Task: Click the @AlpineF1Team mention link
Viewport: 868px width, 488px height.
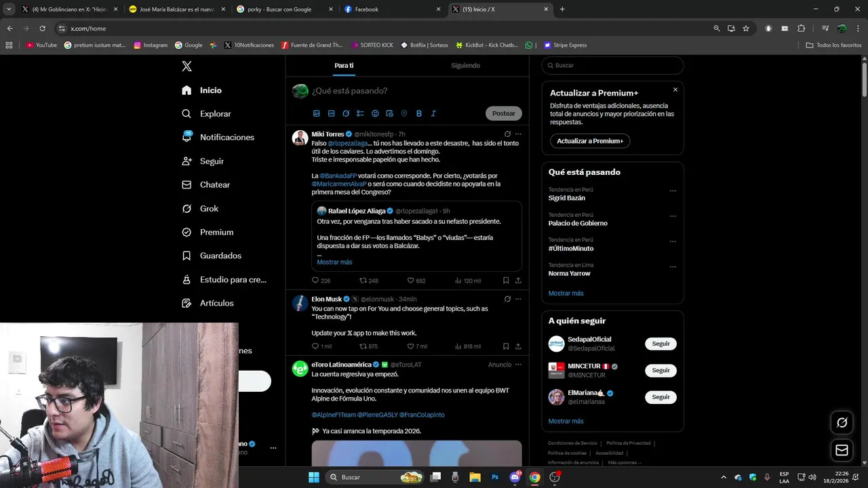Action: click(x=333, y=415)
